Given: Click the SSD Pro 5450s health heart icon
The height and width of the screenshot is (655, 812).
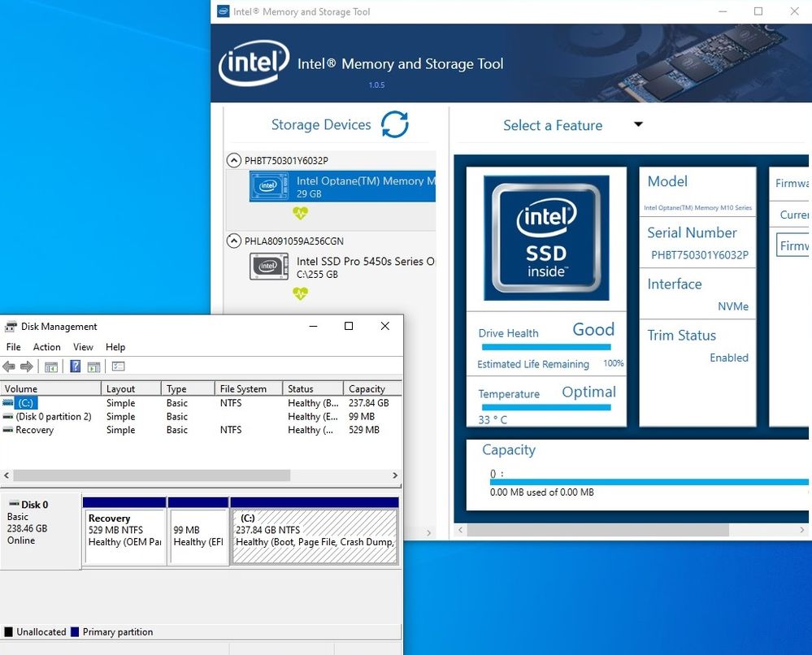Looking at the screenshot, I should click(301, 293).
